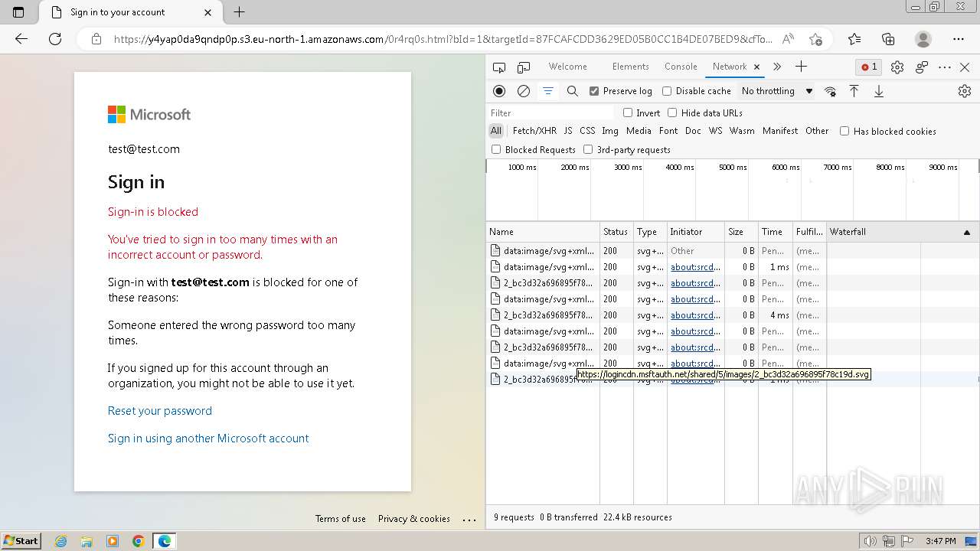Go back to previous page

point(21,39)
